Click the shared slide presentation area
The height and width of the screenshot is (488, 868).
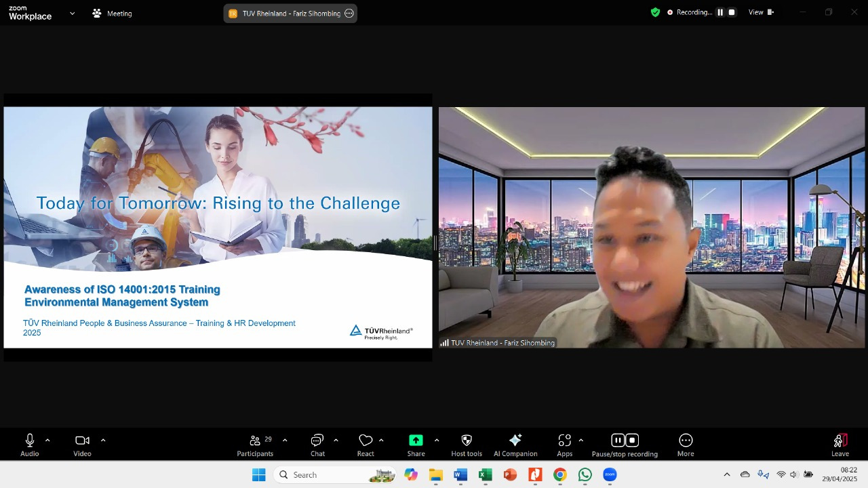pyautogui.click(x=218, y=227)
